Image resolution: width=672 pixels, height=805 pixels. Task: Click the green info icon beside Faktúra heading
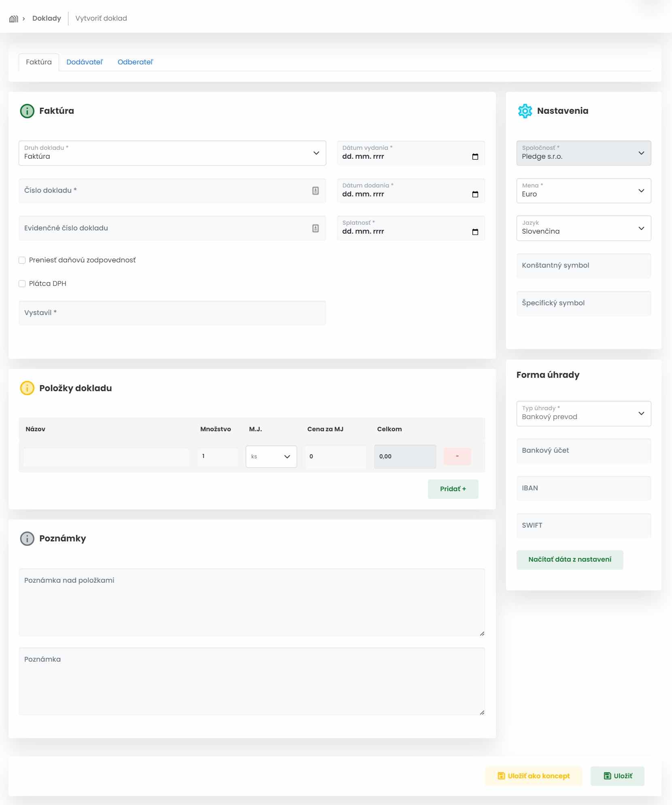[x=27, y=111]
